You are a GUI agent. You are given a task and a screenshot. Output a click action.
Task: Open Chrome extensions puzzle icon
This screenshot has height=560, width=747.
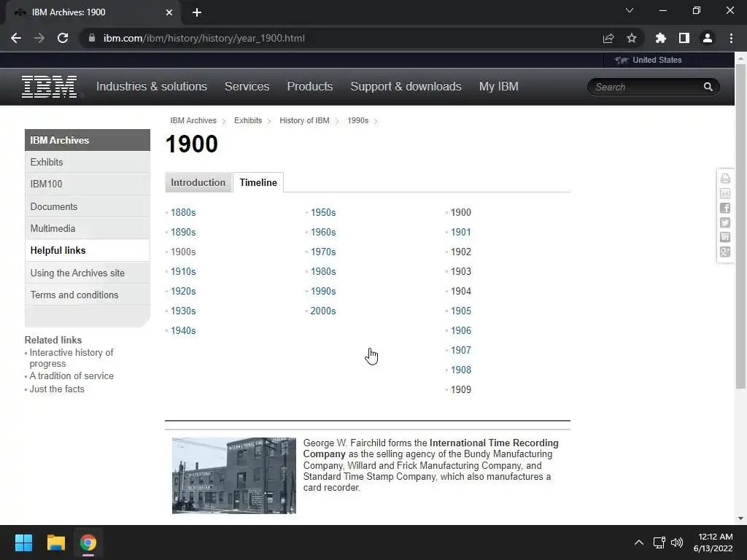(661, 38)
